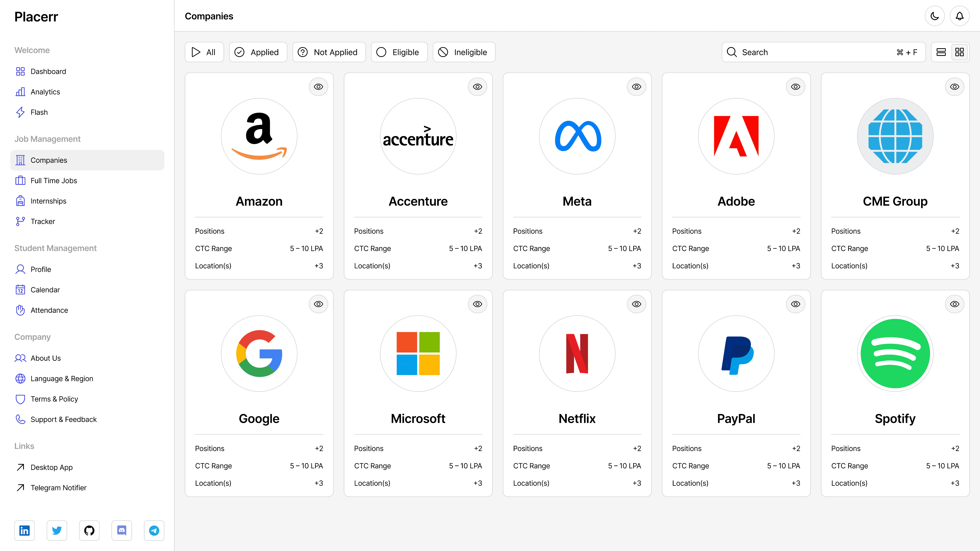Click the Microsoft company name
This screenshot has width=980, height=551.
pyautogui.click(x=418, y=419)
